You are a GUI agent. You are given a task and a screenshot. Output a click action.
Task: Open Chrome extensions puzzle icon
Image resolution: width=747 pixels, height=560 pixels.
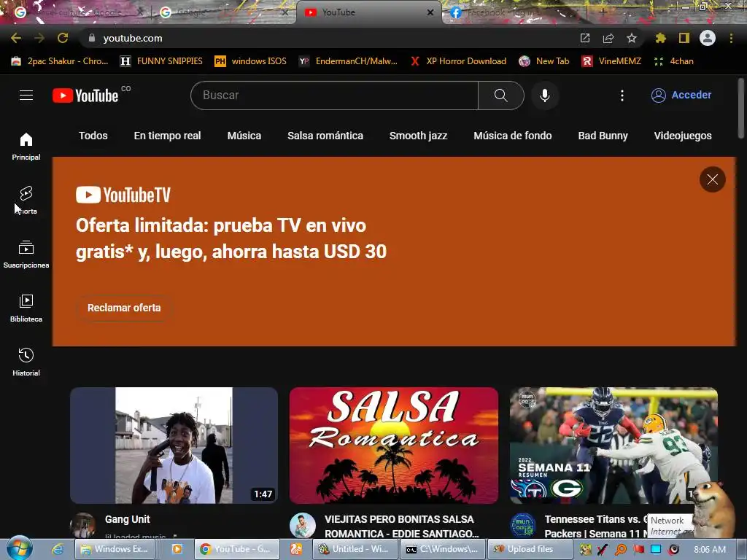click(x=660, y=38)
